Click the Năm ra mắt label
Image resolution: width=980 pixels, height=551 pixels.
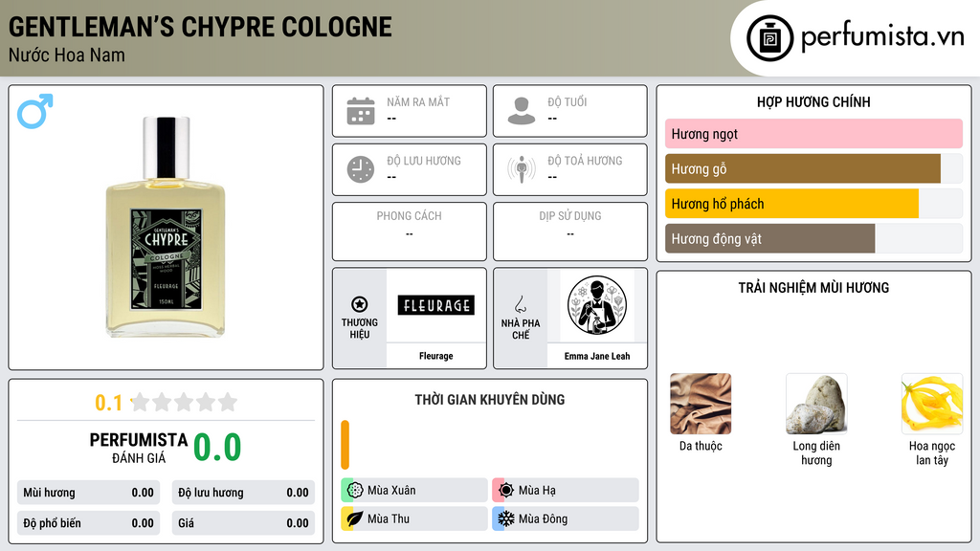point(418,101)
